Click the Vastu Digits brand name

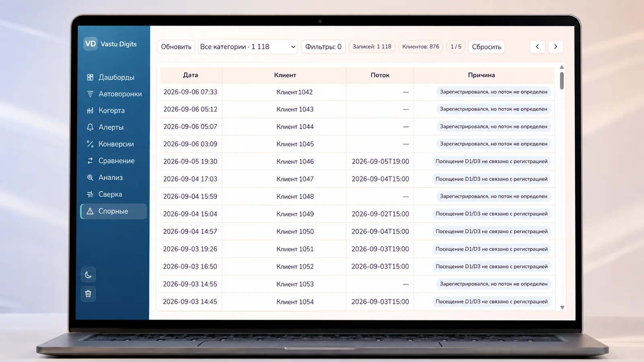(119, 44)
